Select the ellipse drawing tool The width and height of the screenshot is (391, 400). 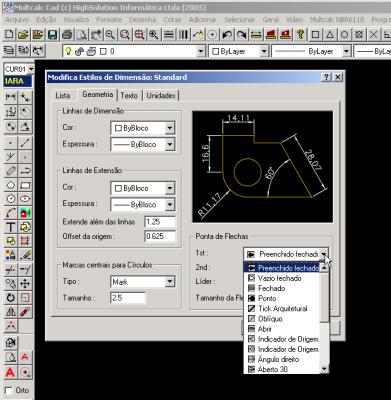point(25,199)
